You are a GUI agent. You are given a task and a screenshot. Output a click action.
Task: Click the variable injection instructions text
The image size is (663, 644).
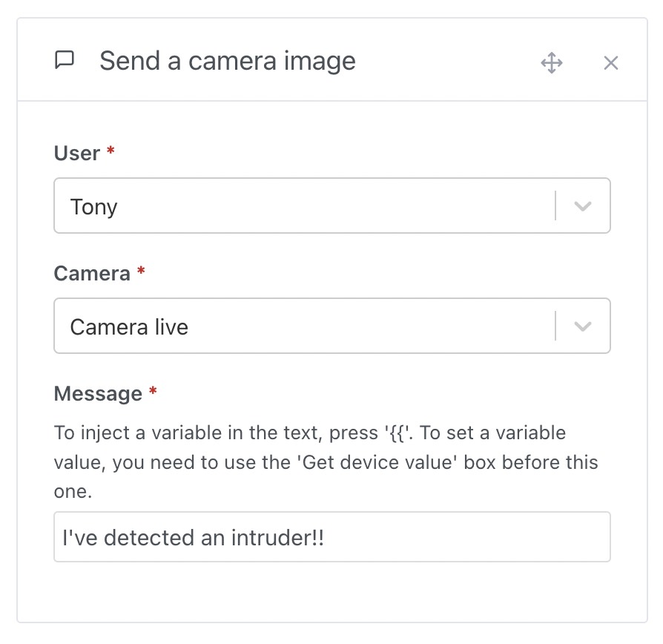[x=326, y=461]
